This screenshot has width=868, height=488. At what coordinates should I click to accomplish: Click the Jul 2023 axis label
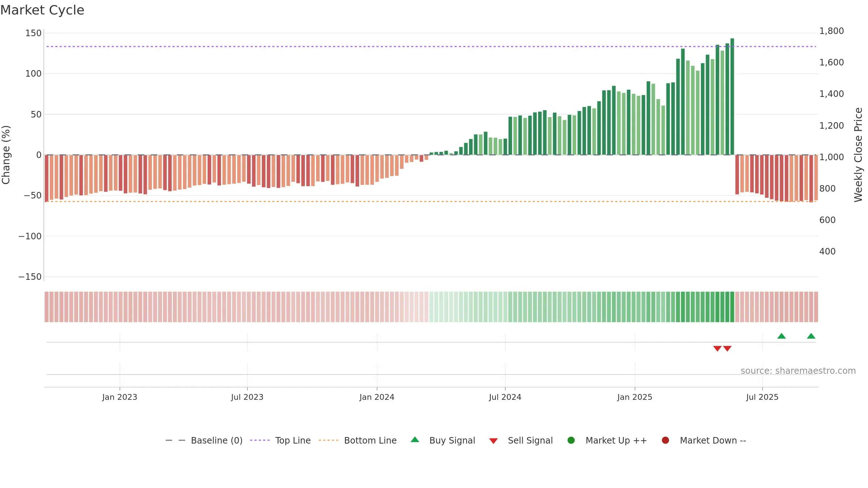(247, 397)
